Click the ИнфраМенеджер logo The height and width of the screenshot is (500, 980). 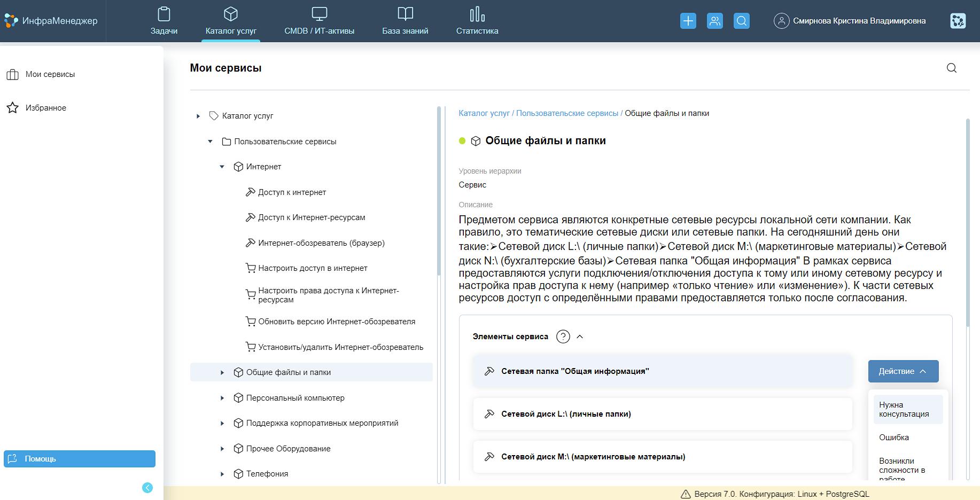[x=51, y=21]
